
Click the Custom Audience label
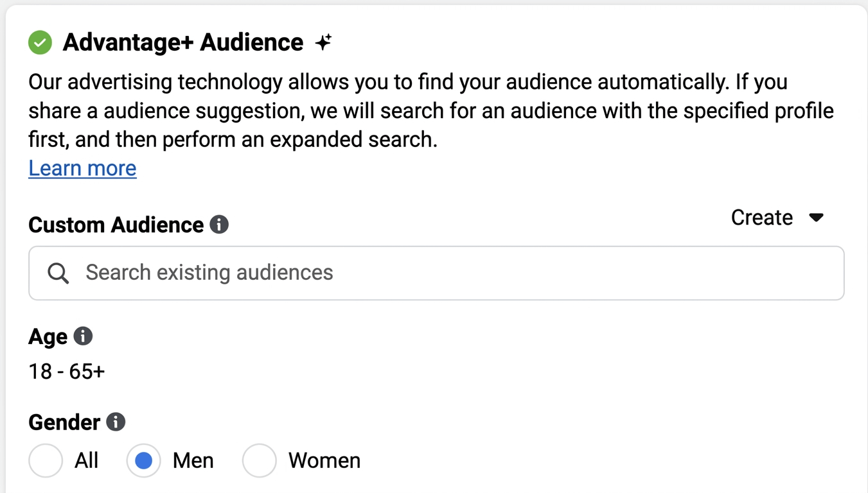pyautogui.click(x=116, y=225)
